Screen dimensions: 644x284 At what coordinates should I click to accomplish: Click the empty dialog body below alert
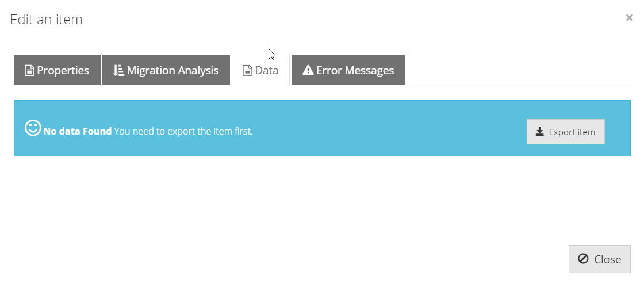322,193
